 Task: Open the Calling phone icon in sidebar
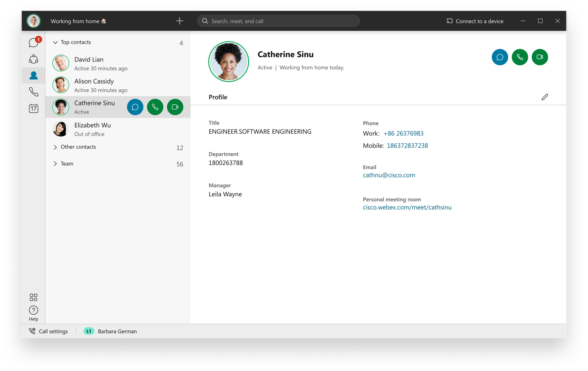click(x=34, y=92)
